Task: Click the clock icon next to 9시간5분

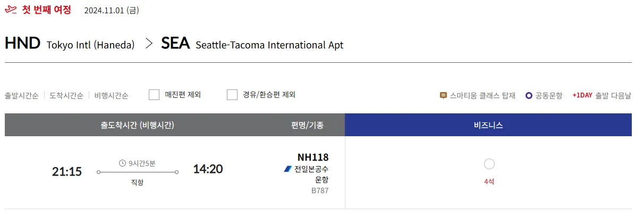Action: [x=122, y=163]
